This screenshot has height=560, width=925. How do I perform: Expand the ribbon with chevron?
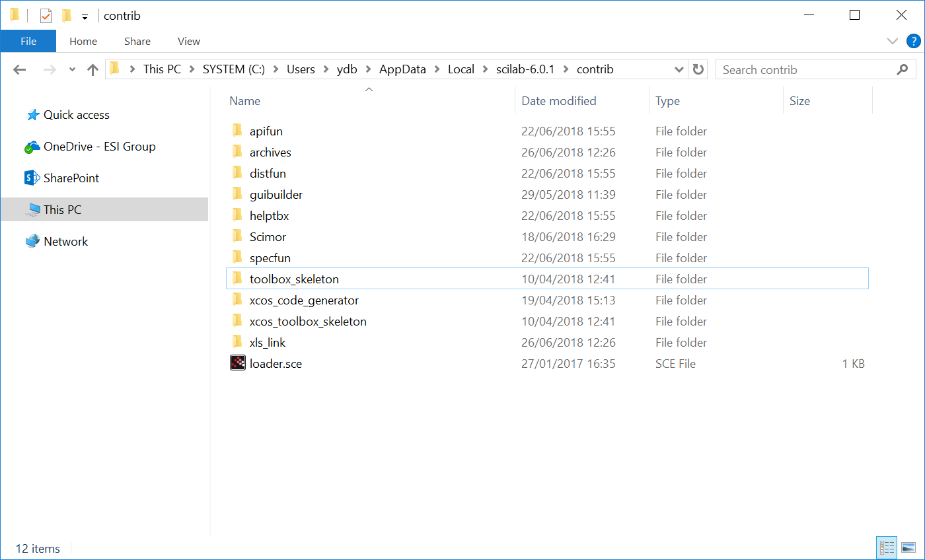pos(893,41)
